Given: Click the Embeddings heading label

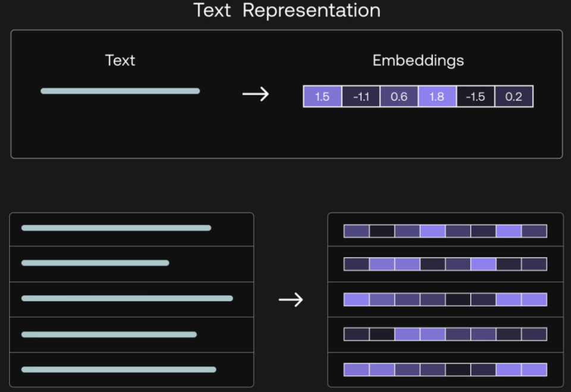Looking at the screenshot, I should pos(418,61).
